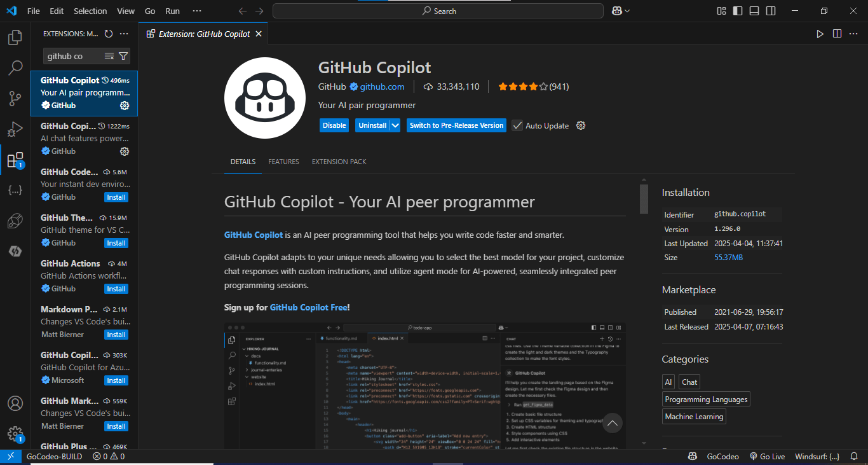Open manage gear for GitHub Copilot Chat
This screenshot has height=465, width=868.
(x=125, y=151)
